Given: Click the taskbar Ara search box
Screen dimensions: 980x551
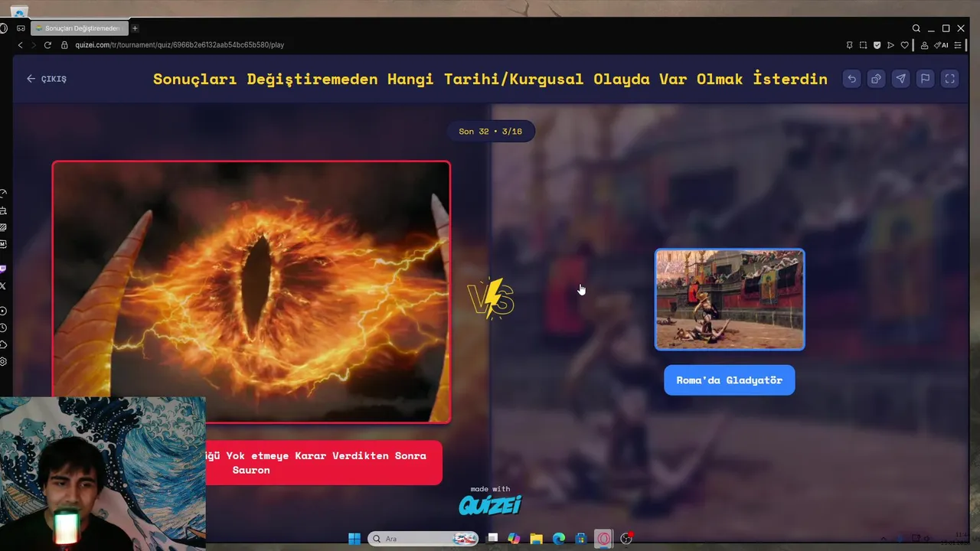Looking at the screenshot, I should point(423,539).
